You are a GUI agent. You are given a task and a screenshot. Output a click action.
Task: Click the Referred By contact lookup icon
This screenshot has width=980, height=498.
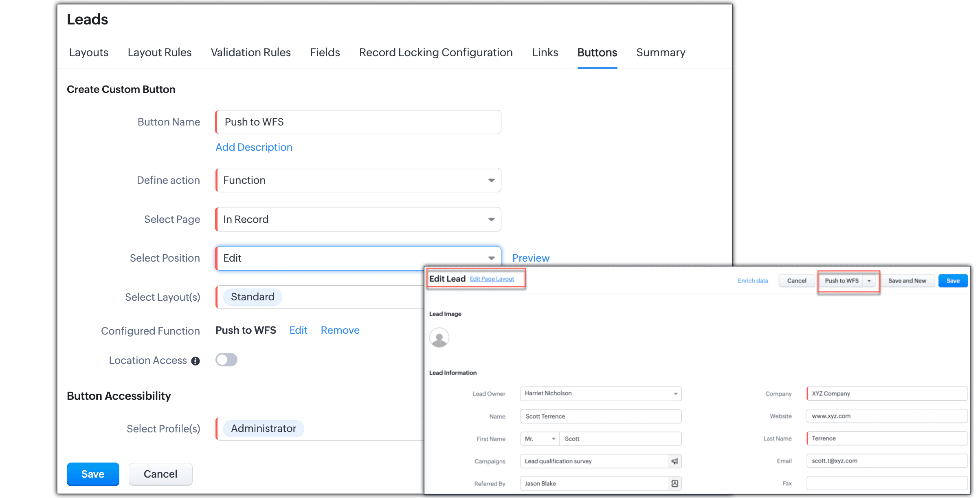pyautogui.click(x=675, y=483)
